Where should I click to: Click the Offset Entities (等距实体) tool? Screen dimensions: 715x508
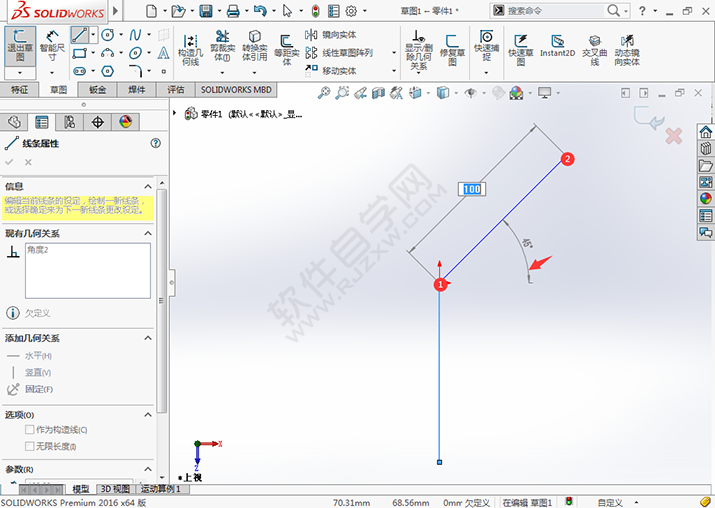(x=286, y=50)
